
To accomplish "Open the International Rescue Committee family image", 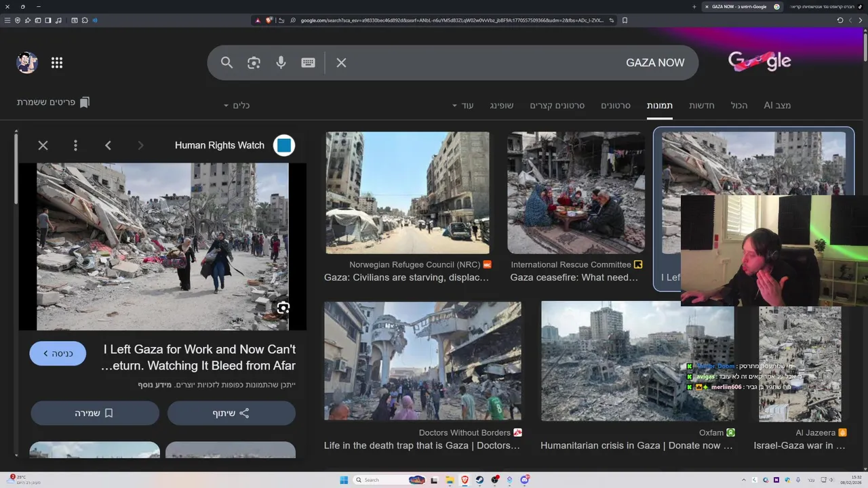I will [576, 192].
